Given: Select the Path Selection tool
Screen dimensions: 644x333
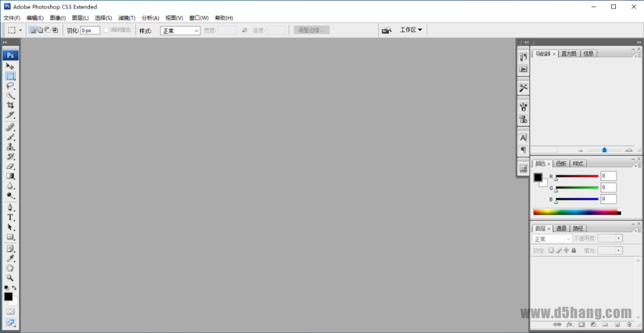Looking at the screenshot, I should [x=10, y=227].
